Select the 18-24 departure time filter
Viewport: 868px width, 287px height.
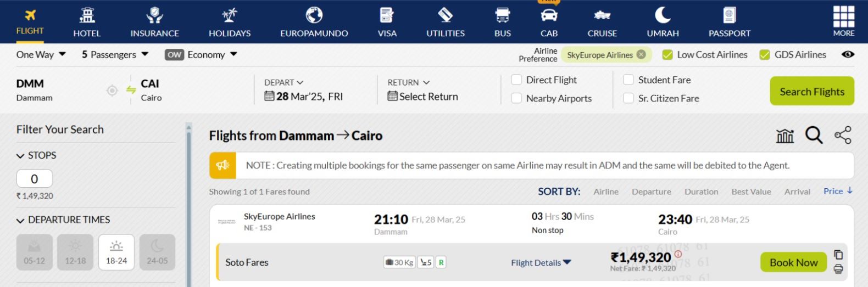[116, 252]
